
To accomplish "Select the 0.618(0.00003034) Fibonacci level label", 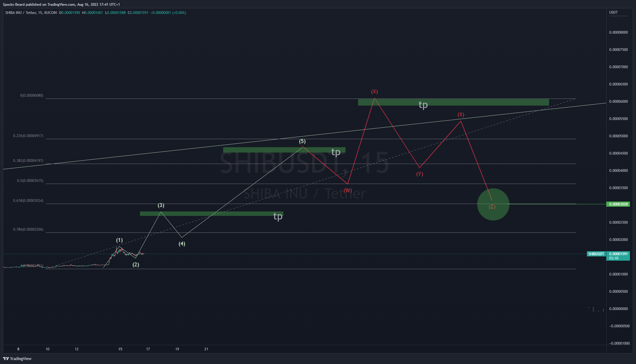I will point(28,201).
